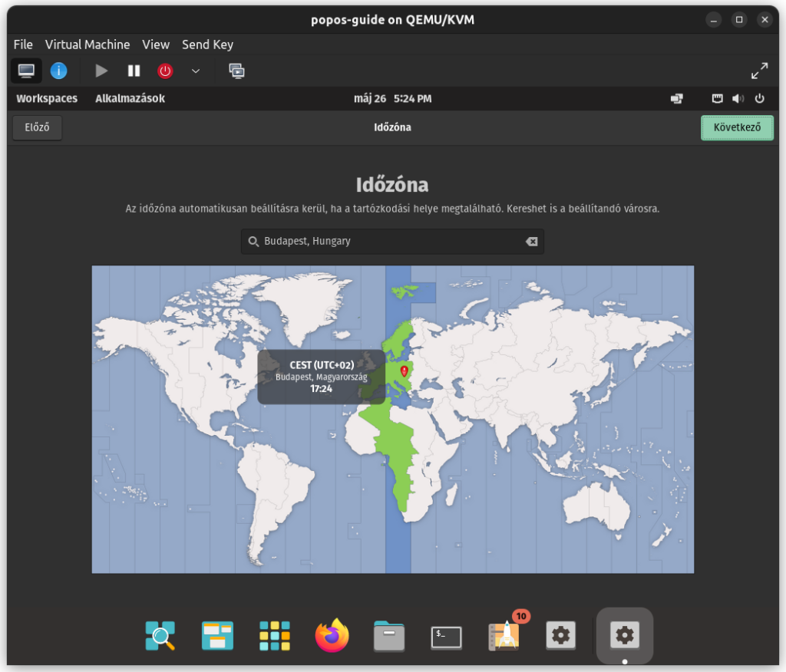786x672 pixels.
Task: Click the magnifier icon in the search field
Action: tap(253, 242)
